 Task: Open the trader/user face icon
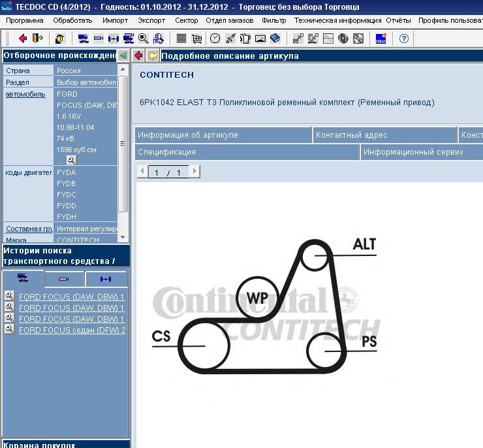pyautogui.click(x=60, y=39)
